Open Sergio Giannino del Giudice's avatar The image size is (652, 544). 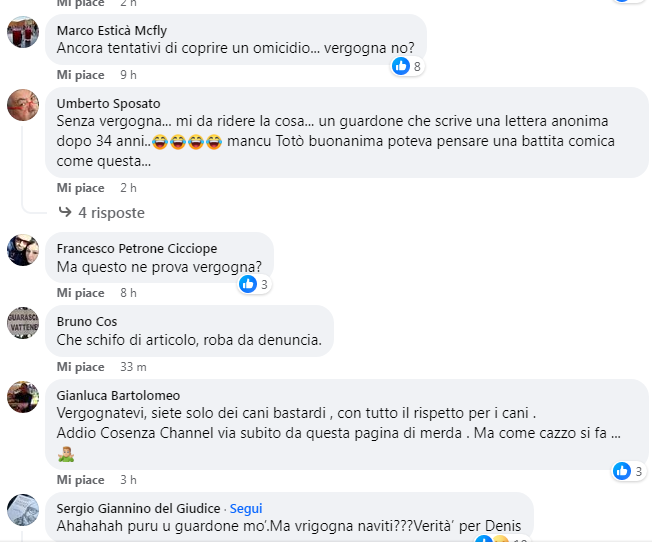coord(23,510)
